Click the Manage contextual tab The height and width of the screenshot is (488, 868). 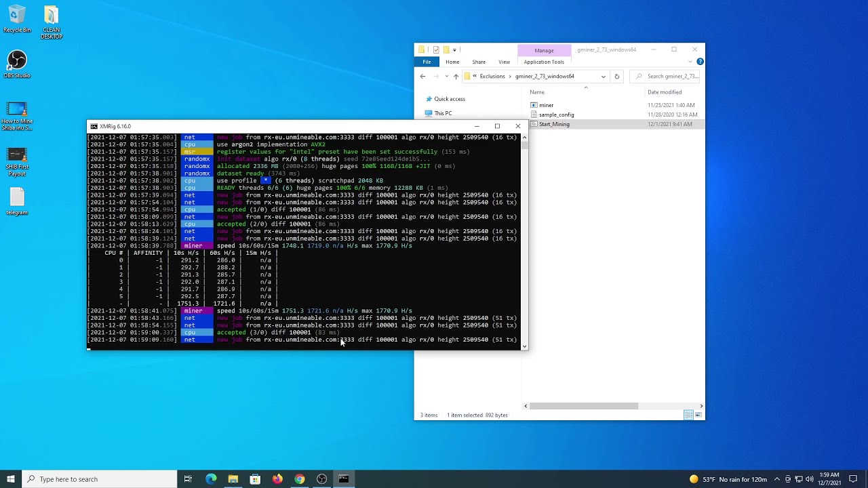[544, 50]
